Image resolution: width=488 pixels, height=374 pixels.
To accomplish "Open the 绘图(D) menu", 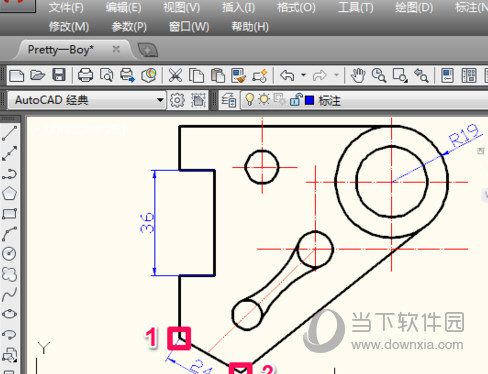I will (414, 7).
